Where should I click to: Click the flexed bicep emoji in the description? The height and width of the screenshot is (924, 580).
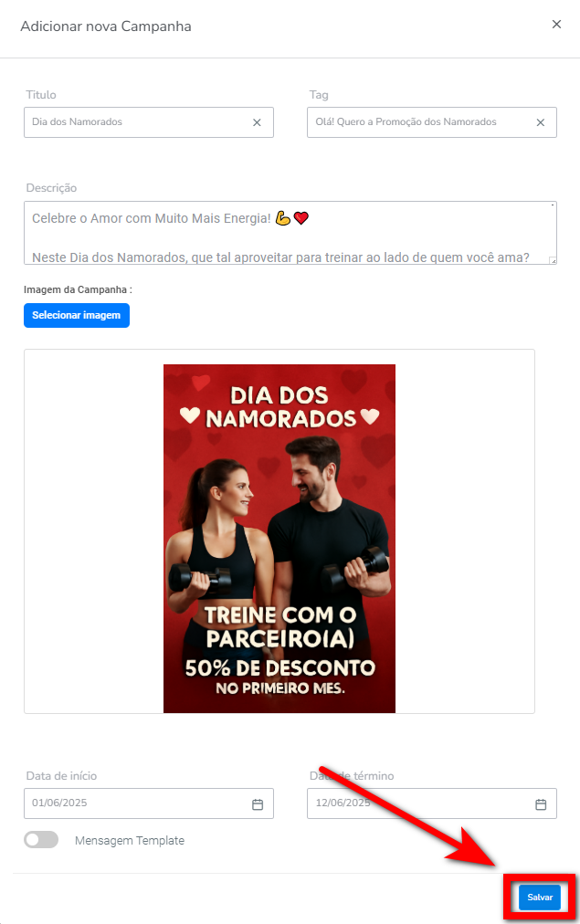(x=283, y=218)
